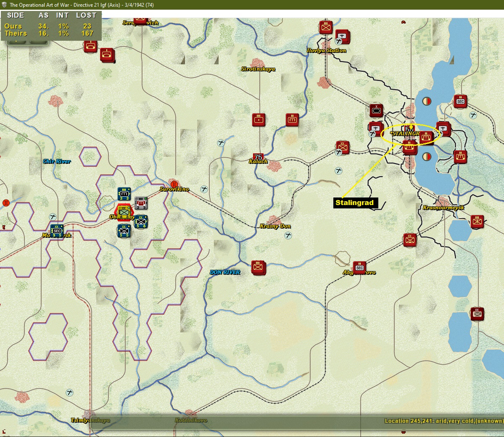Click the gray 2-3 artillery unit counter
The height and width of the screenshot is (437, 504).
141,203
